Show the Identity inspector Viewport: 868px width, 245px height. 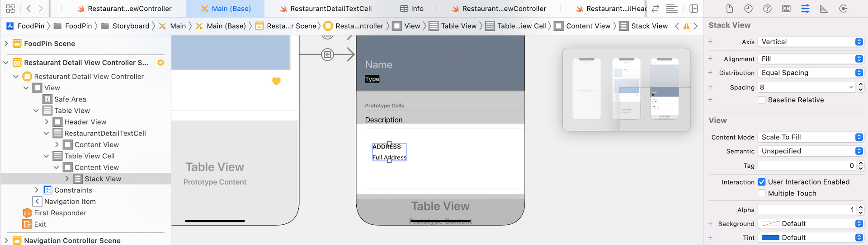pyautogui.click(x=786, y=9)
